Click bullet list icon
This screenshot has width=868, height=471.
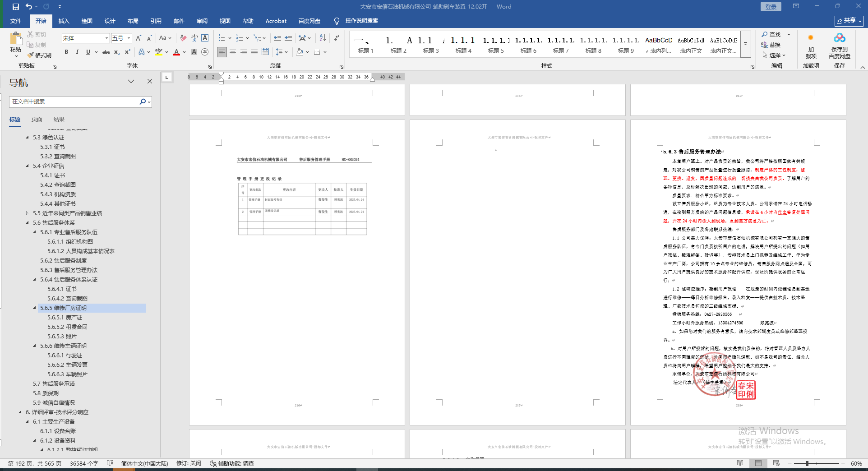pyautogui.click(x=222, y=38)
